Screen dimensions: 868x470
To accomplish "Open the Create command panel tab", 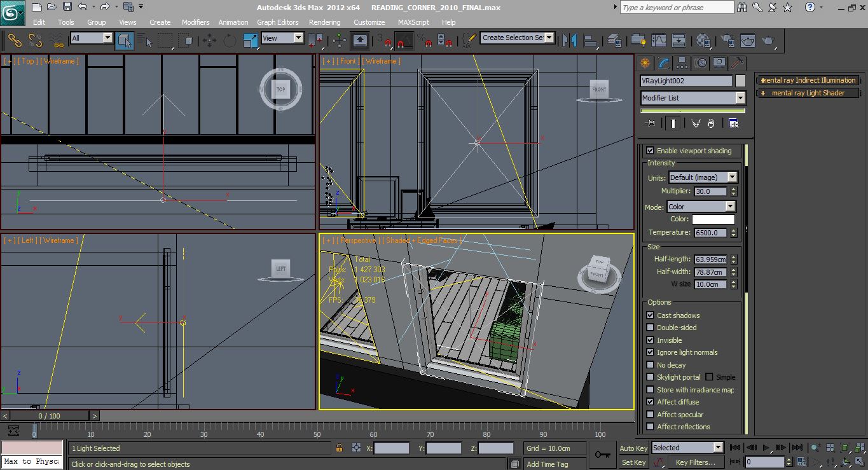I will 645,63.
